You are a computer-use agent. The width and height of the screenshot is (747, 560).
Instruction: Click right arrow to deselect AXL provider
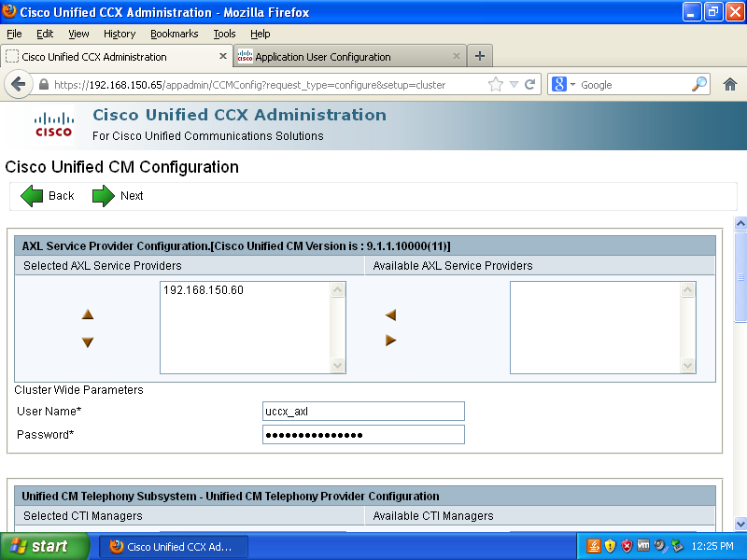click(x=390, y=340)
